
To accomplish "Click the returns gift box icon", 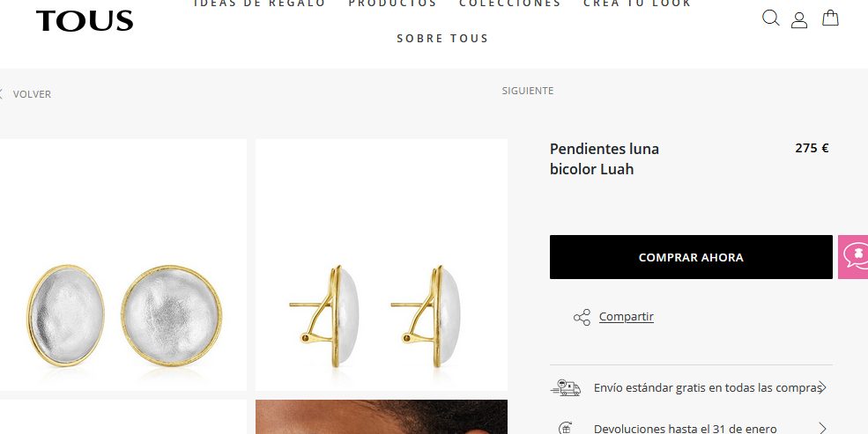I will click(x=565, y=428).
